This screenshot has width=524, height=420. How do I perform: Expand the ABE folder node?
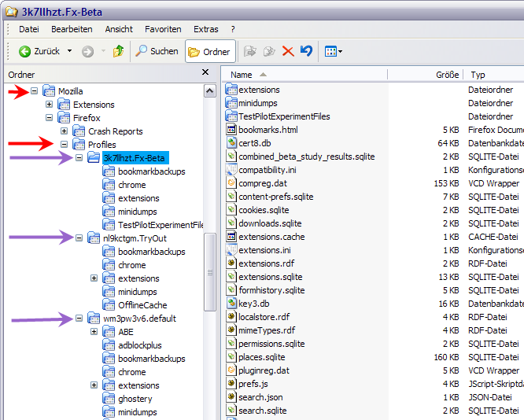pos(94,331)
